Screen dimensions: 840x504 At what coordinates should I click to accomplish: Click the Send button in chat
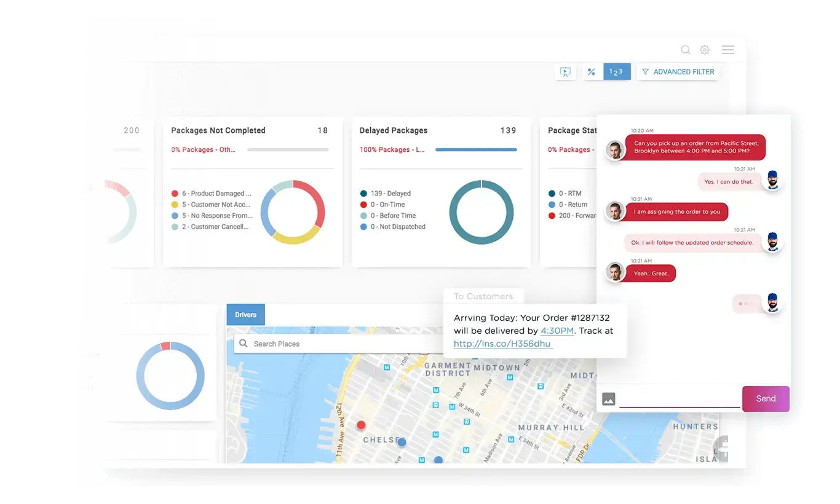[x=766, y=398]
